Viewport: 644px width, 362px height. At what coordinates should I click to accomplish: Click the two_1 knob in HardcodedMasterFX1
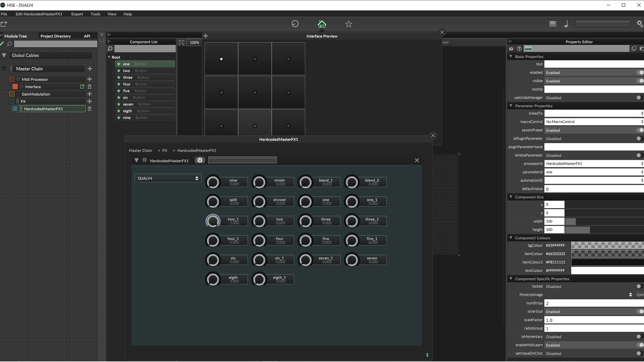click(x=213, y=221)
